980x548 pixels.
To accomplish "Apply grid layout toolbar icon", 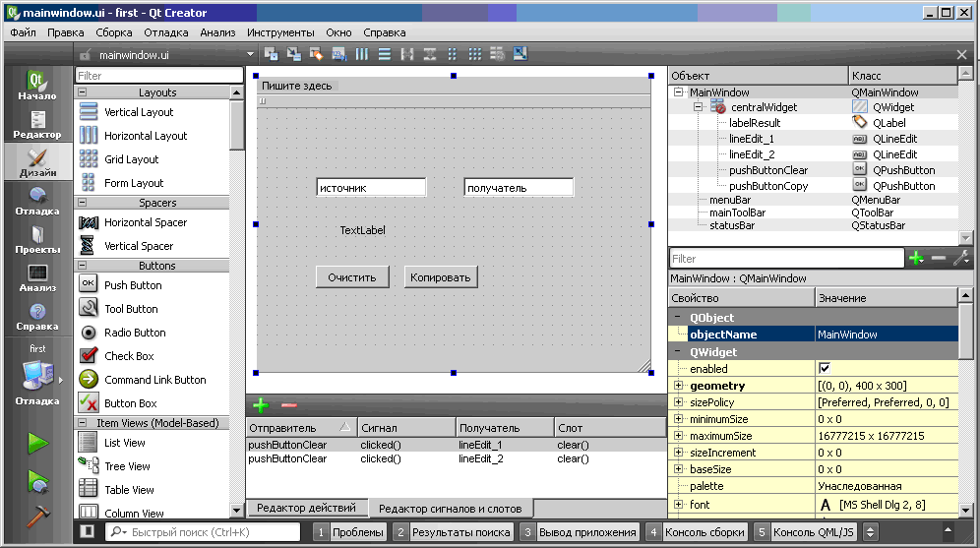I will (475, 54).
